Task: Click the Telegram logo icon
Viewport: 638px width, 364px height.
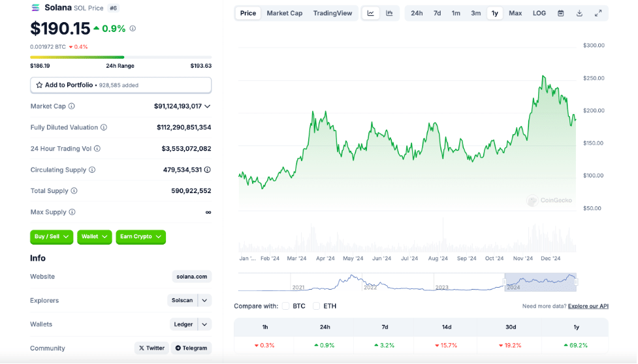Action: click(x=178, y=348)
